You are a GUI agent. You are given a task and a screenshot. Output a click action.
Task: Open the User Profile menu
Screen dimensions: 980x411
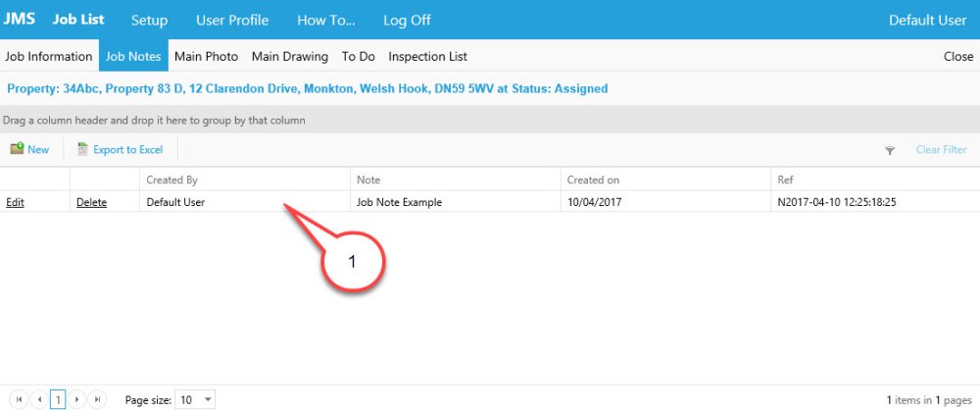tap(232, 20)
